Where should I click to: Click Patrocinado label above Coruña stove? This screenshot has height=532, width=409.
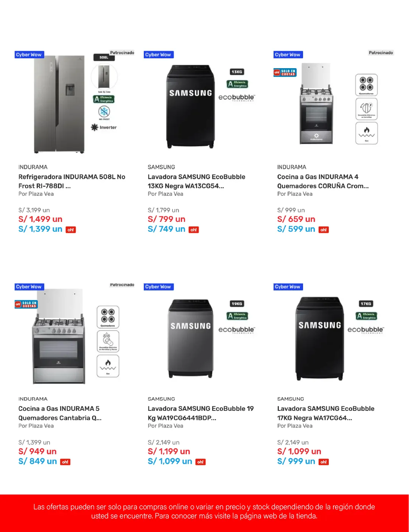pos(381,53)
